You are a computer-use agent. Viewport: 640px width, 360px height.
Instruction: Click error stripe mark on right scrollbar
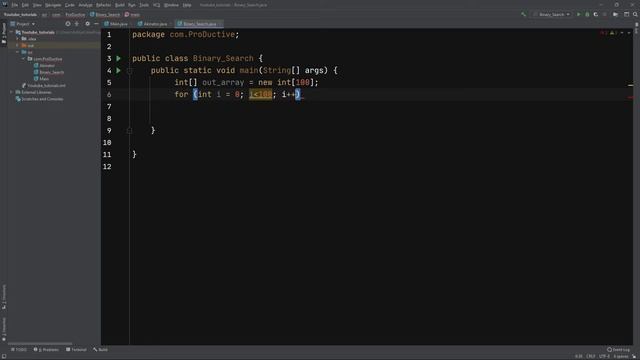click(x=631, y=98)
